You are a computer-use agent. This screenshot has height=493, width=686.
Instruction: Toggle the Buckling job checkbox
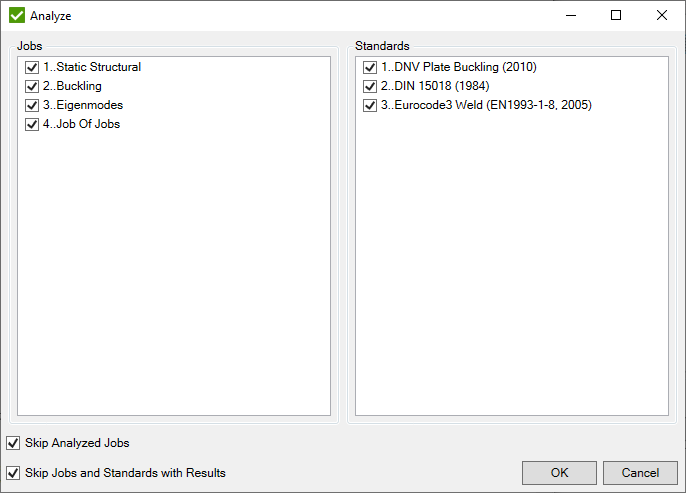32,87
